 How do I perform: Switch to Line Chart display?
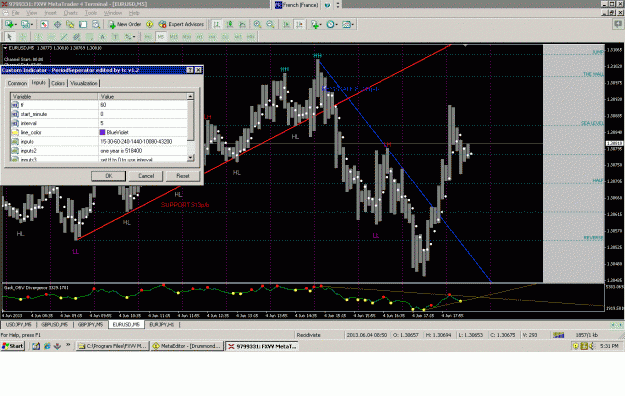pyautogui.click(x=242, y=24)
